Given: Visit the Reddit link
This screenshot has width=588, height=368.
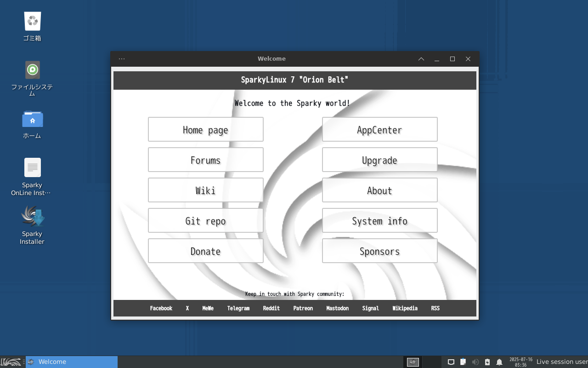Looking at the screenshot, I should pyautogui.click(x=271, y=308).
